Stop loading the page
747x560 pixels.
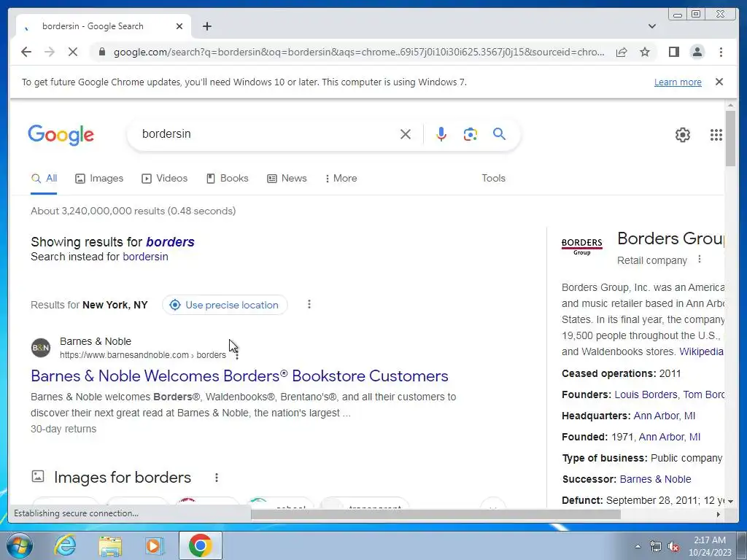tap(73, 52)
